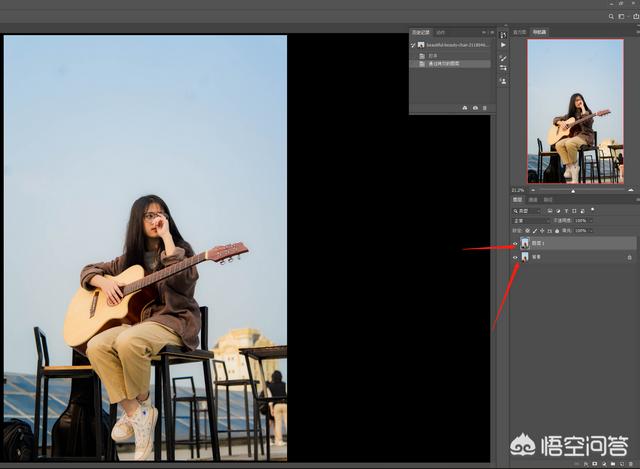The image size is (640, 469).
Task: Collapse the History panel double-arrow
Action: pyautogui.click(x=484, y=32)
